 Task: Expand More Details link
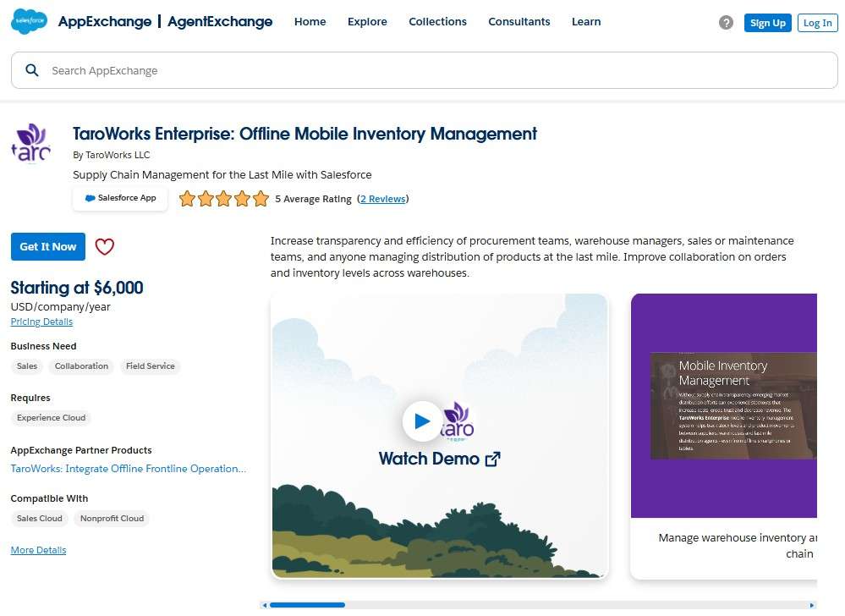pos(38,550)
